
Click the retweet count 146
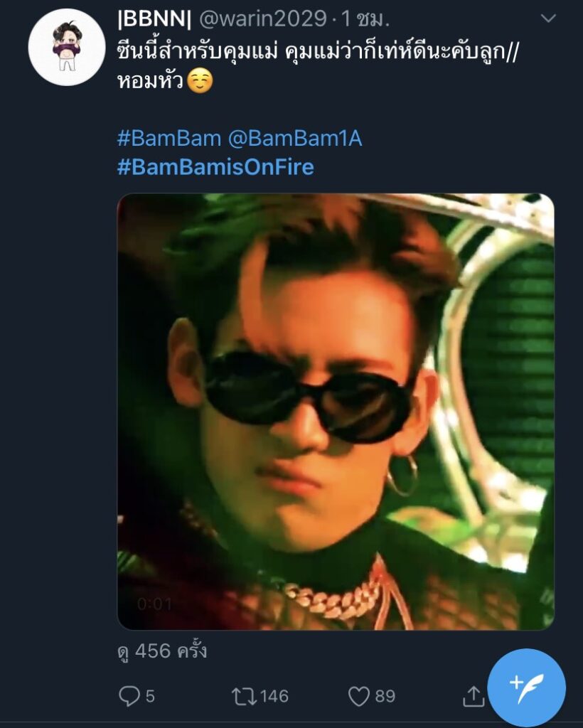click(x=274, y=696)
